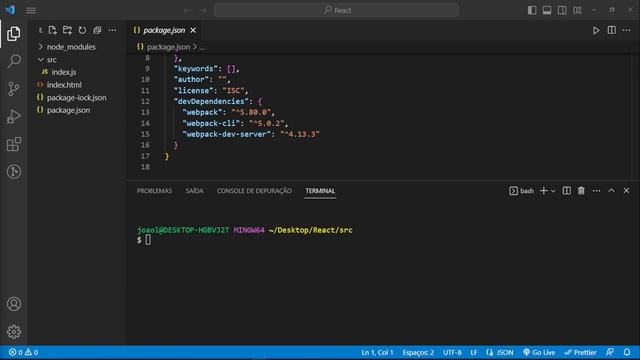Close the terminal panel
Screen dimensions: 640x360
[626, 191]
